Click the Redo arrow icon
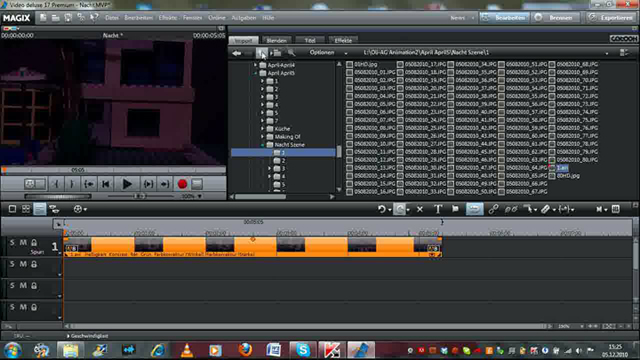This screenshot has height=360, width=640. 400,209
